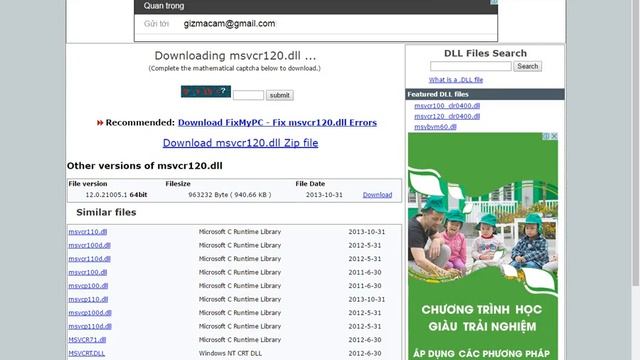This screenshot has width=640, height=360.
Task: Open similar file msvcr100d.dll
Action: click(x=89, y=245)
